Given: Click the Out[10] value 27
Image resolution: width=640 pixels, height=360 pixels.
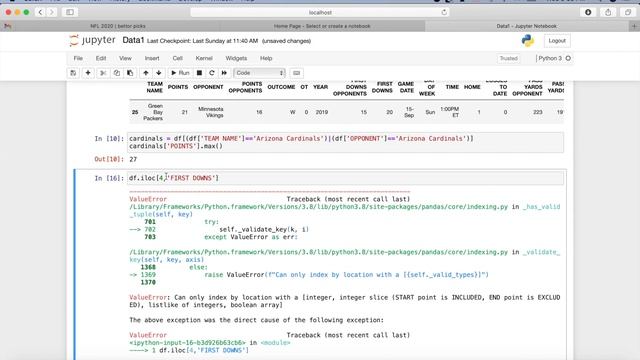Looking at the screenshot, I should pyautogui.click(x=133, y=159).
